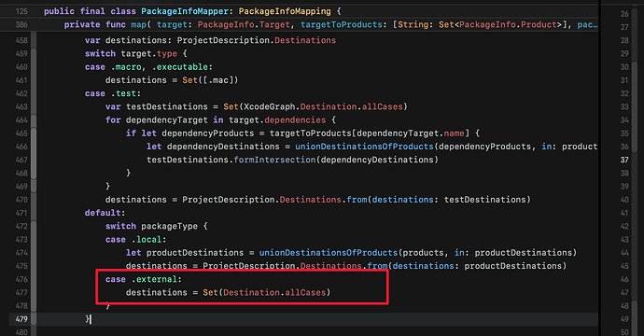Screen dimensions: 644x336
Task: Click unionDestinationsOfProducts call on line 466
Action: (x=364, y=147)
